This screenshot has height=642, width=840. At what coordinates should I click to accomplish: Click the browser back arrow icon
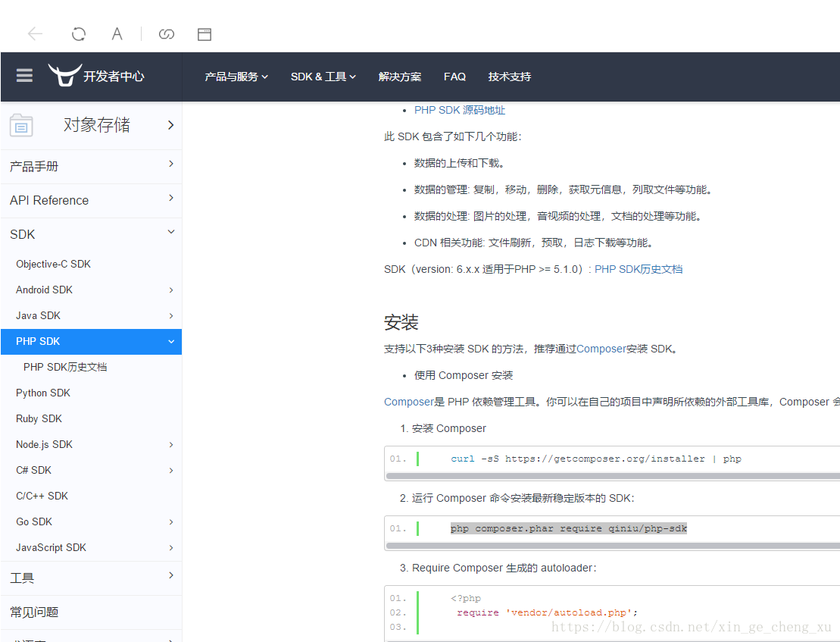coord(35,33)
